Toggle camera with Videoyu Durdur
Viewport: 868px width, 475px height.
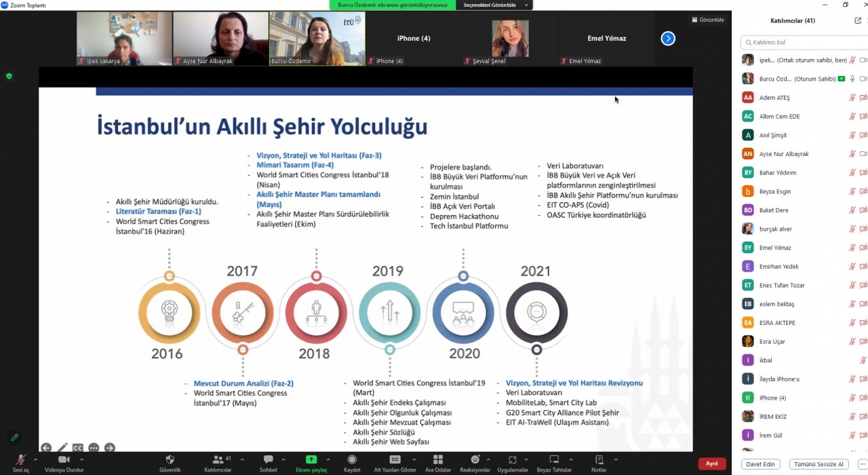pos(64,460)
